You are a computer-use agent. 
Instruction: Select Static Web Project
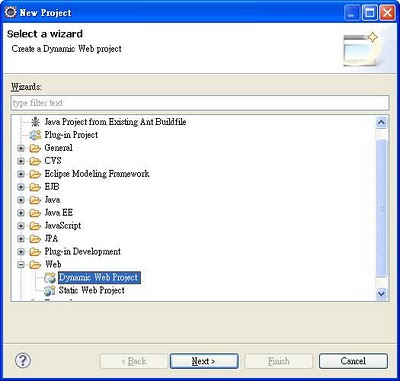click(x=92, y=290)
